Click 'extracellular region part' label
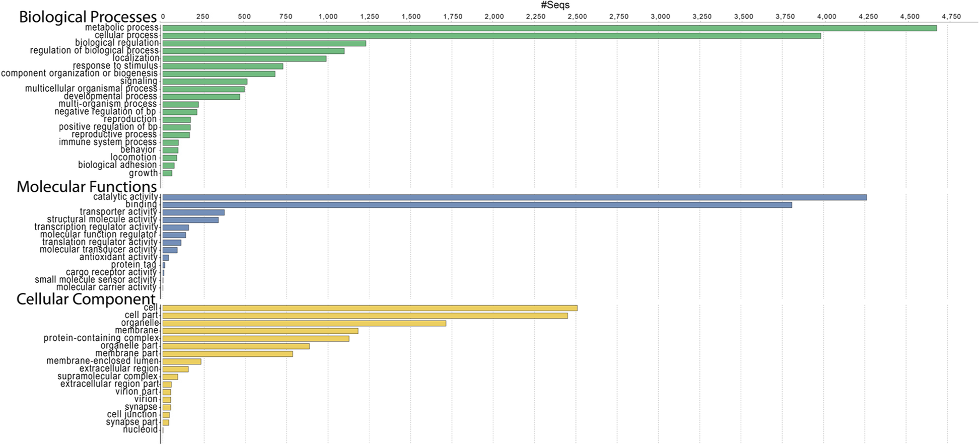This screenshot has width=980, height=446. tap(109, 384)
